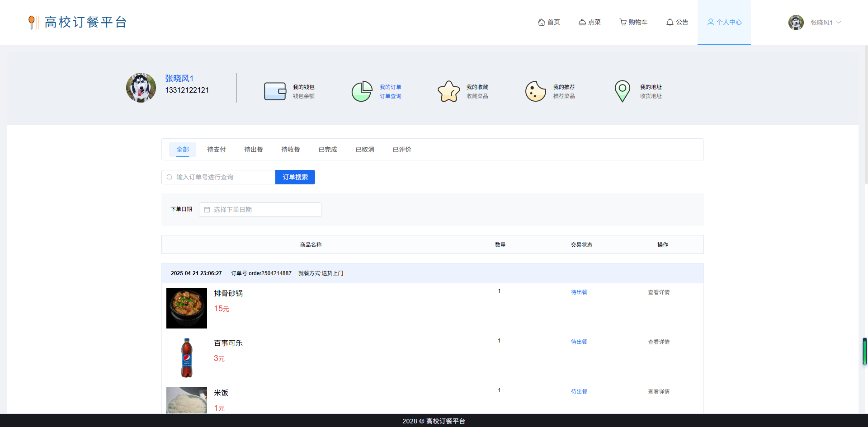The image size is (868, 427).
Task: Click the 排骨砂锅 dish thumbnail
Action: pyautogui.click(x=186, y=308)
